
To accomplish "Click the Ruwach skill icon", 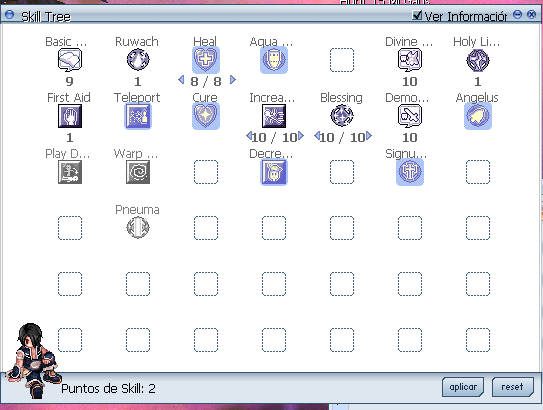I will (138, 60).
